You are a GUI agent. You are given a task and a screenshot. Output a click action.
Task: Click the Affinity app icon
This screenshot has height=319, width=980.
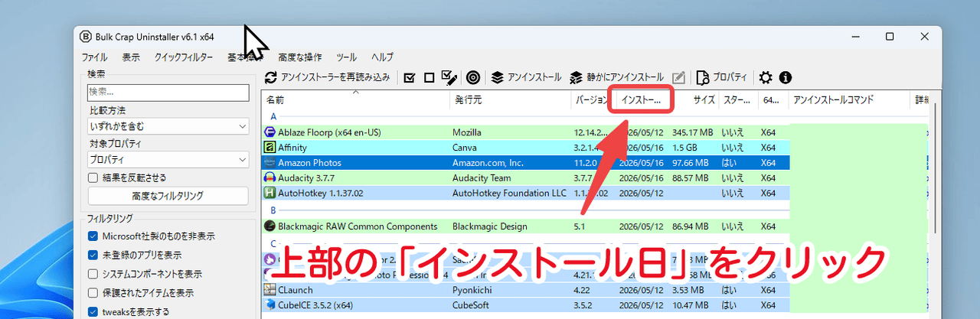(x=269, y=148)
